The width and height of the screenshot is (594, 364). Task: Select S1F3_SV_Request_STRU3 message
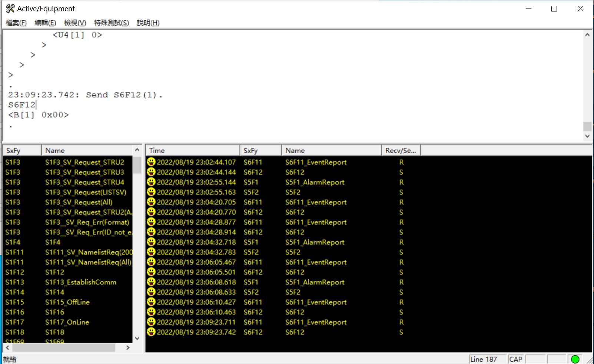tap(68, 172)
